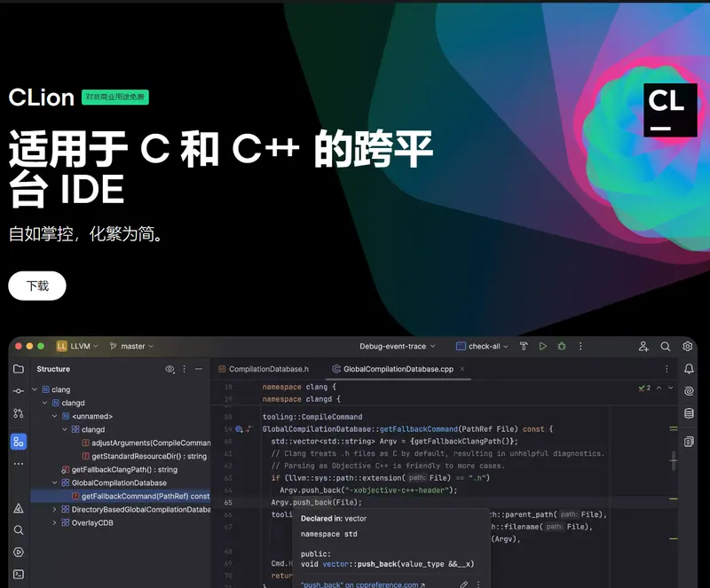
Task: Open Structure panel options menu
Action: pos(185,369)
